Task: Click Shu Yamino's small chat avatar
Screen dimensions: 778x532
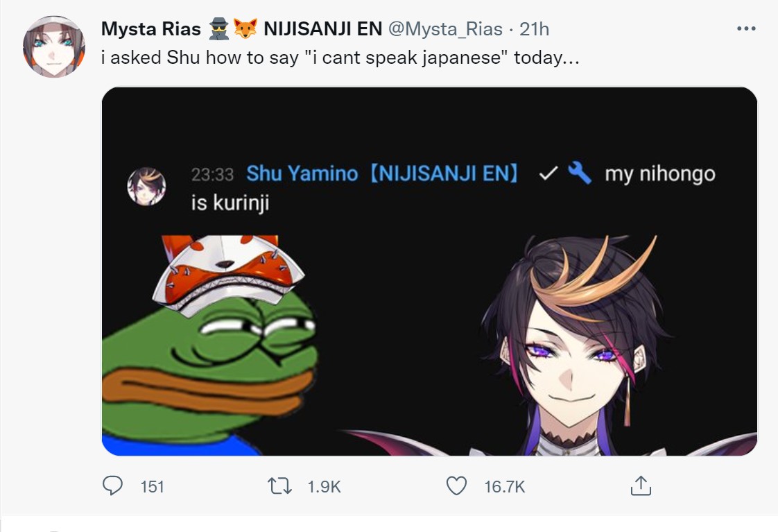Action: (146, 186)
